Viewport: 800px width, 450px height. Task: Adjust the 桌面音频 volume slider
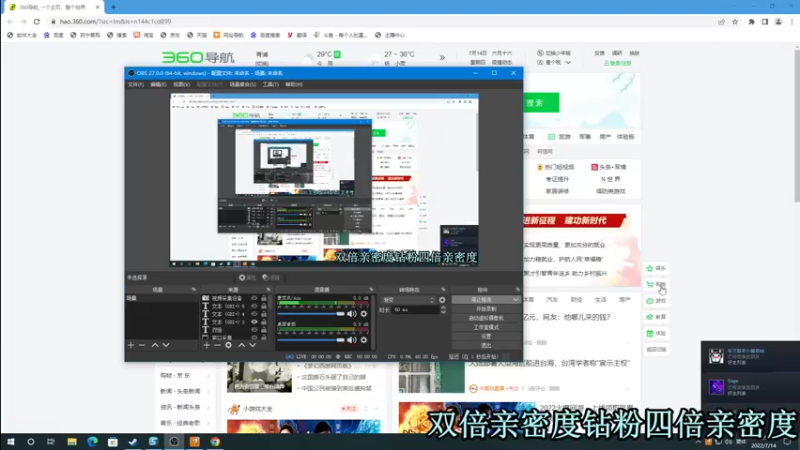(311, 340)
